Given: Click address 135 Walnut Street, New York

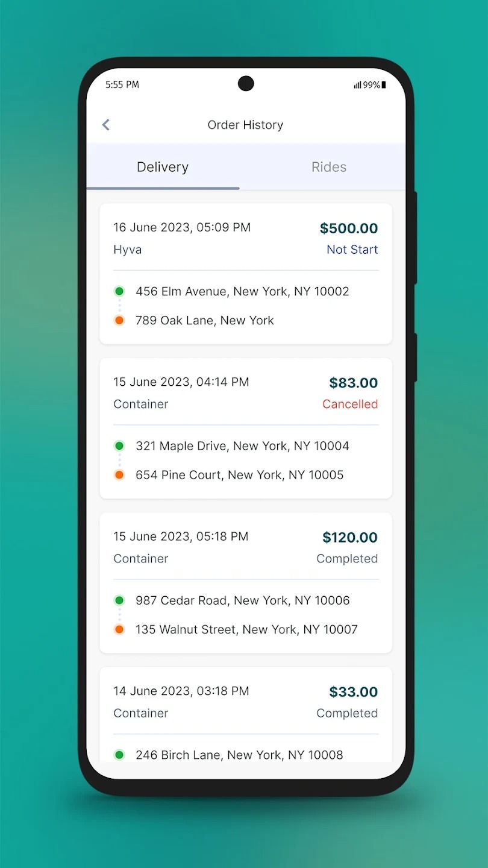Looking at the screenshot, I should [x=246, y=629].
